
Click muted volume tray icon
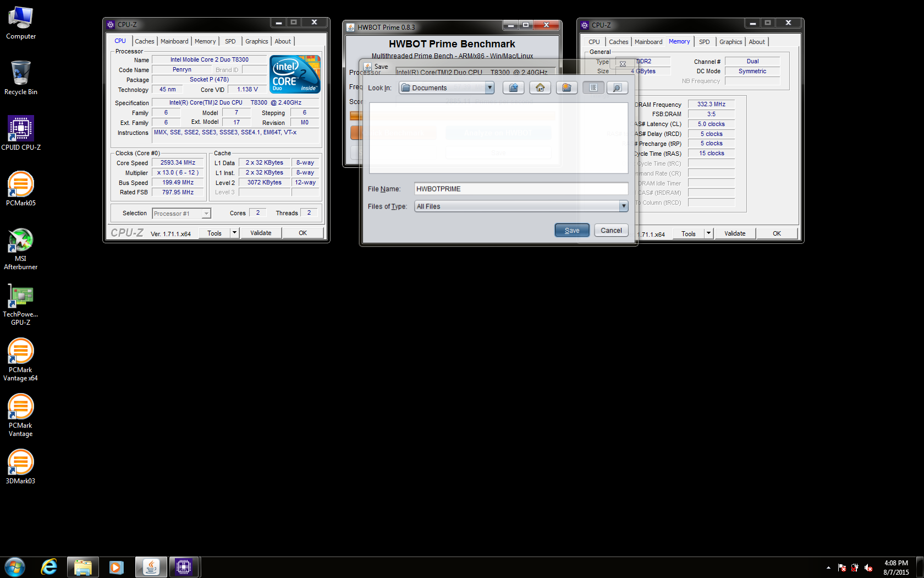tap(868, 568)
